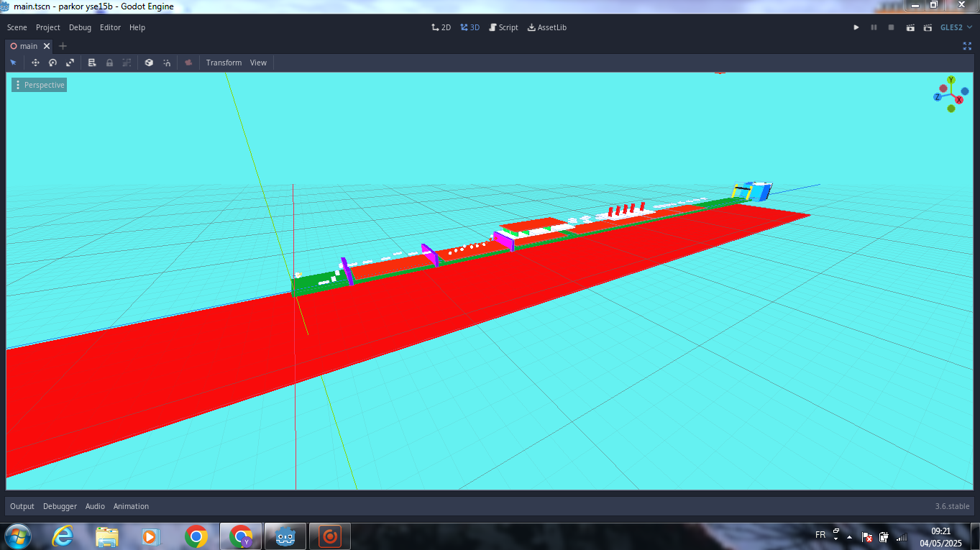This screenshot has width=980, height=550.
Task: Switch to the 2D workspace
Action: 441,27
